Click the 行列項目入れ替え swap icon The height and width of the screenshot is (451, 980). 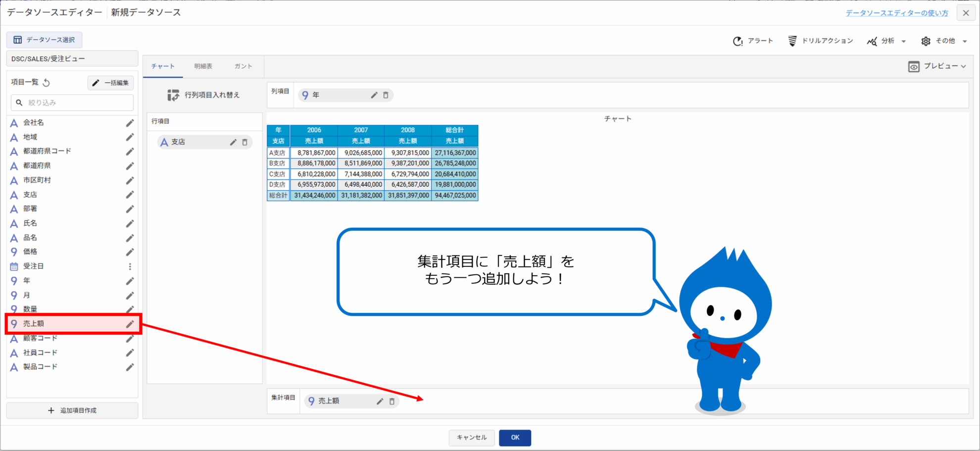point(173,95)
